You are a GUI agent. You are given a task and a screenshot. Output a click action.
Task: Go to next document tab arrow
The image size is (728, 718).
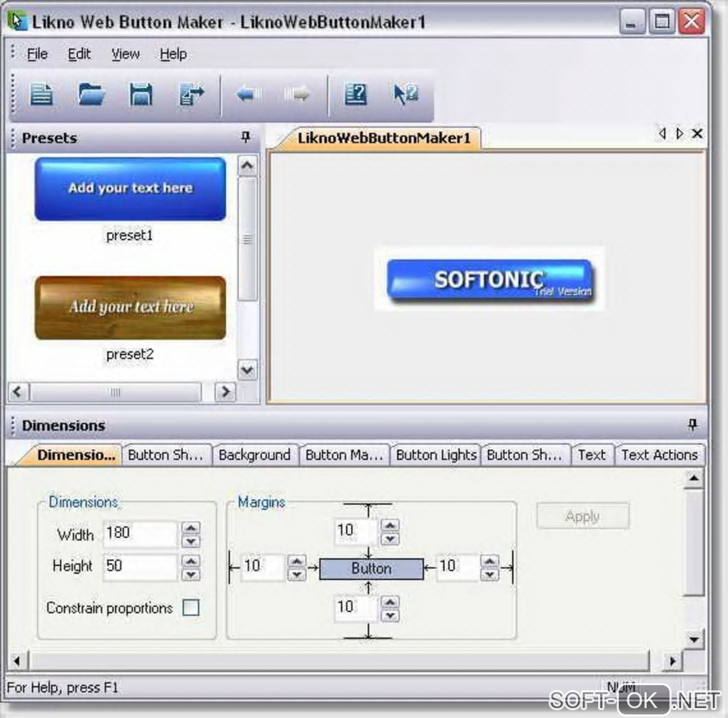point(679,133)
